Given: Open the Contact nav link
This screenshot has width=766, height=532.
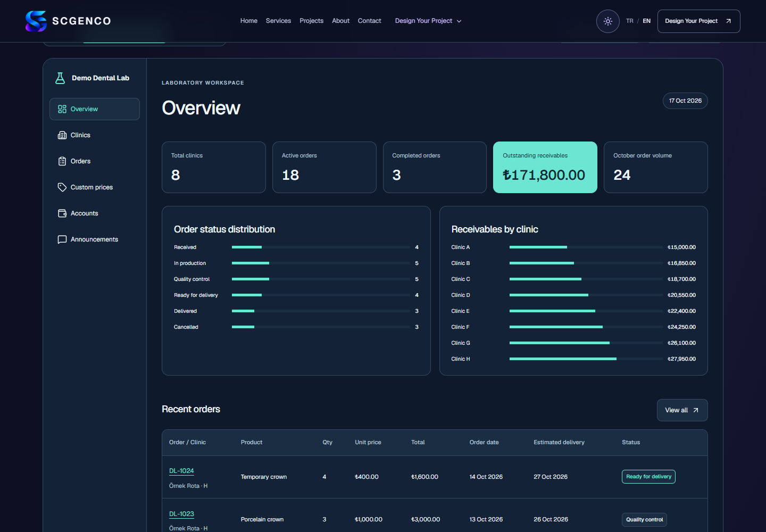Looking at the screenshot, I should click(369, 21).
